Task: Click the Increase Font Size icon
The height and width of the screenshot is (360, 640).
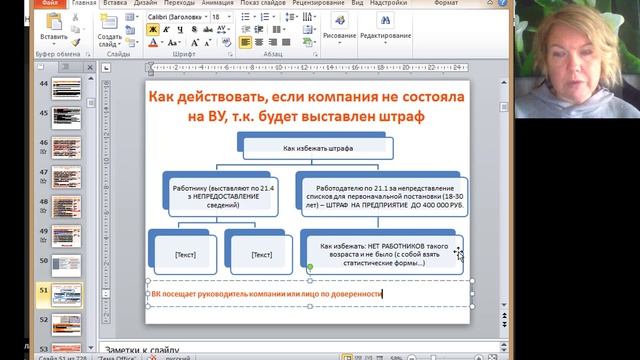Action: coord(195,42)
